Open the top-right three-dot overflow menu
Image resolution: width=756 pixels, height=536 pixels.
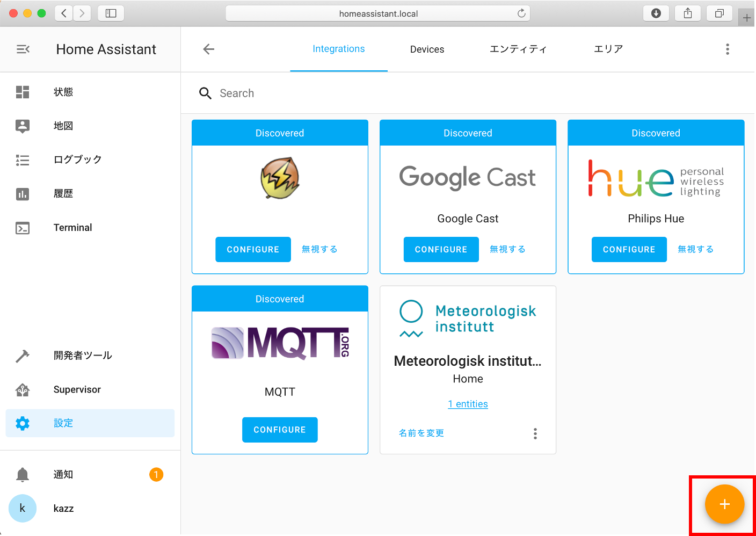pos(728,49)
